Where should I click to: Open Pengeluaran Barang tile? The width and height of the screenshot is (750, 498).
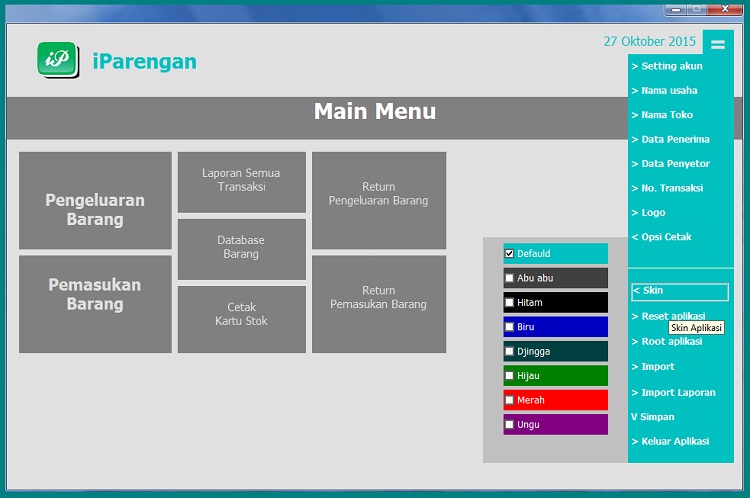[x=95, y=200]
